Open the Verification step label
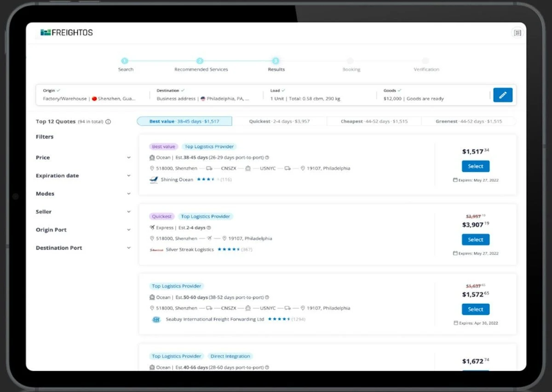Viewport: 552px width, 392px height. pos(426,69)
